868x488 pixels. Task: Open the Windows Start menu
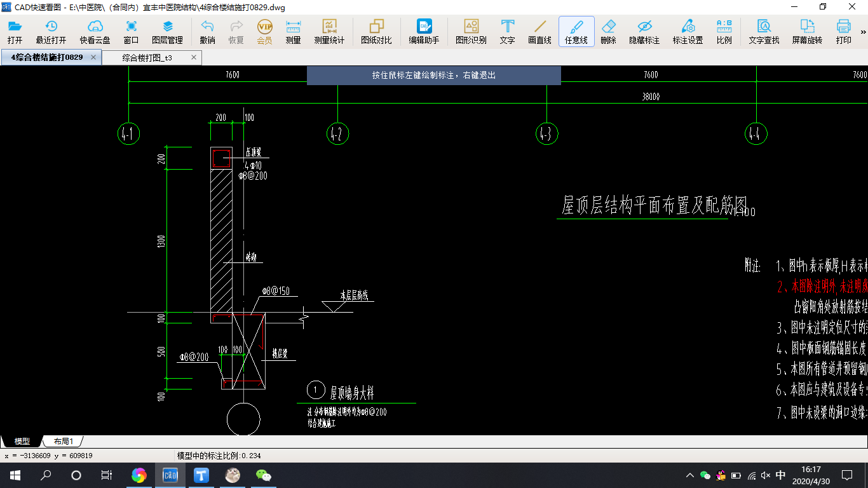pyautogui.click(x=15, y=475)
